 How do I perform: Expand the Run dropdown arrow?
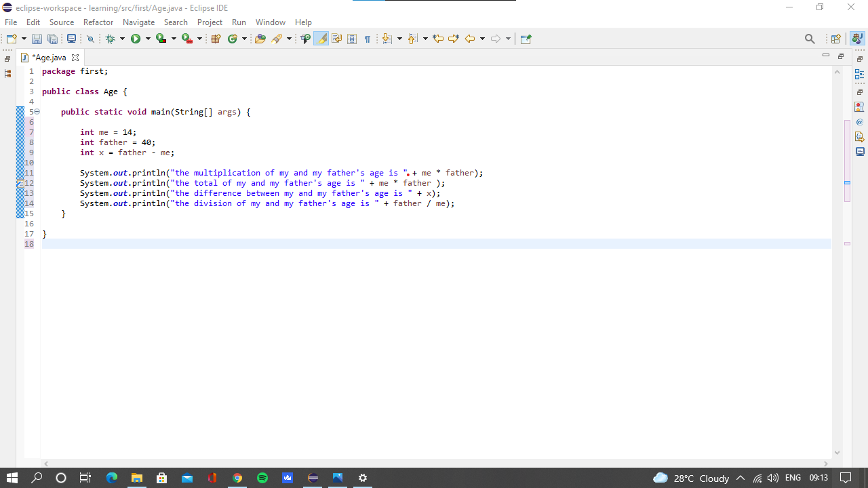tap(148, 39)
